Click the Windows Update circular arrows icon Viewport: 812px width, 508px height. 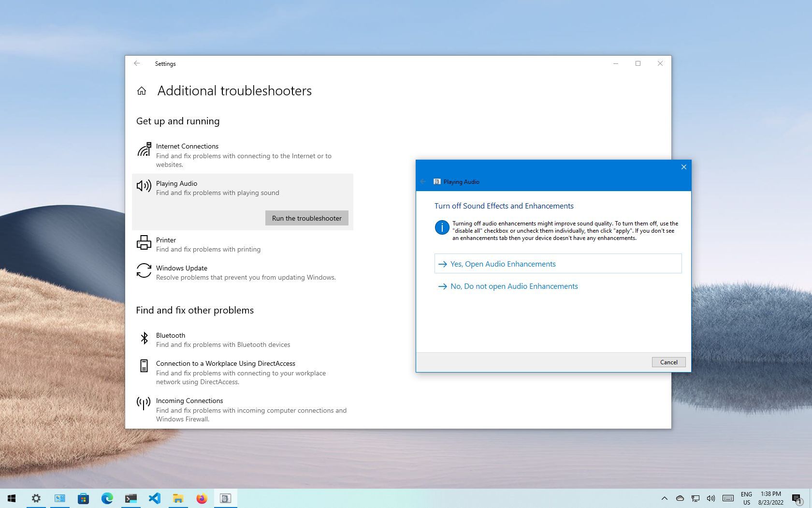pos(144,271)
